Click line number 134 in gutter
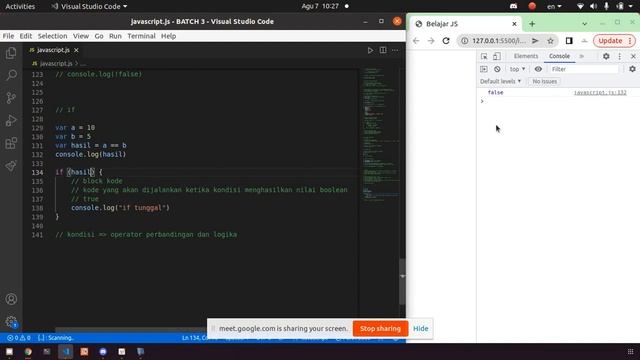Viewport: 640px width, 360px height. 37,172
